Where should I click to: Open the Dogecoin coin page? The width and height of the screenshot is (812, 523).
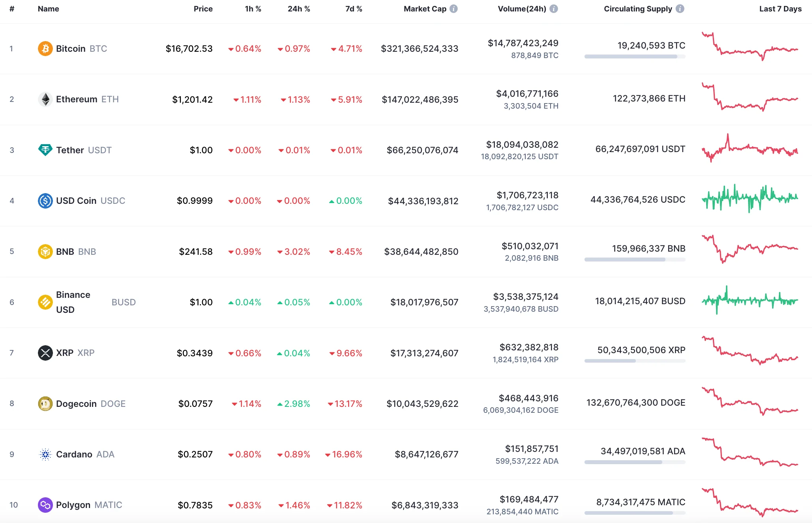[77, 403]
